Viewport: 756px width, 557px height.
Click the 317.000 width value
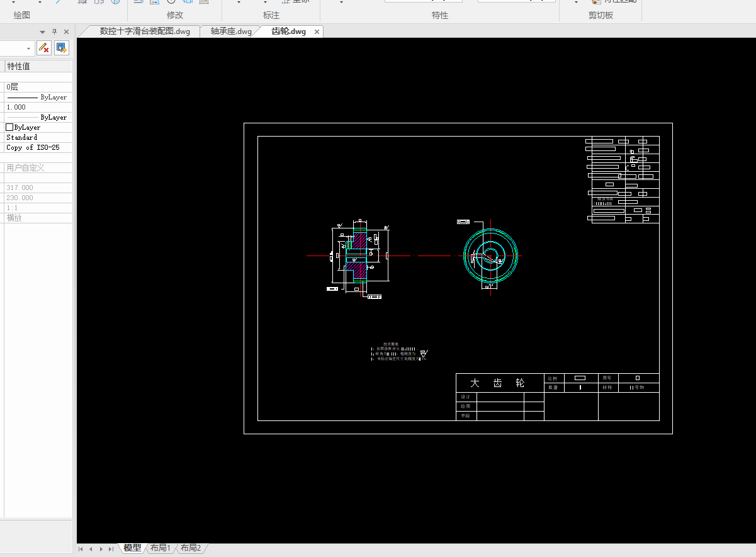point(38,188)
